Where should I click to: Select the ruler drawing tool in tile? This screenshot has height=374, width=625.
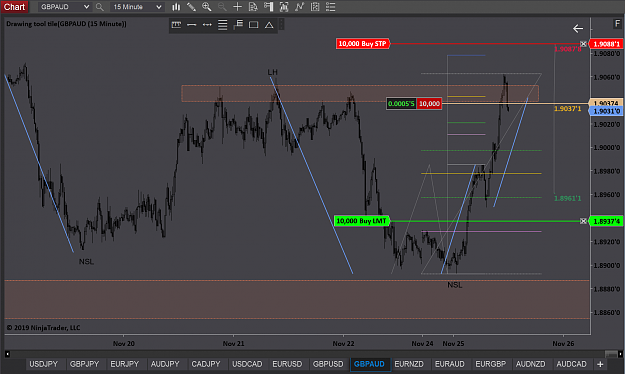(x=176, y=25)
